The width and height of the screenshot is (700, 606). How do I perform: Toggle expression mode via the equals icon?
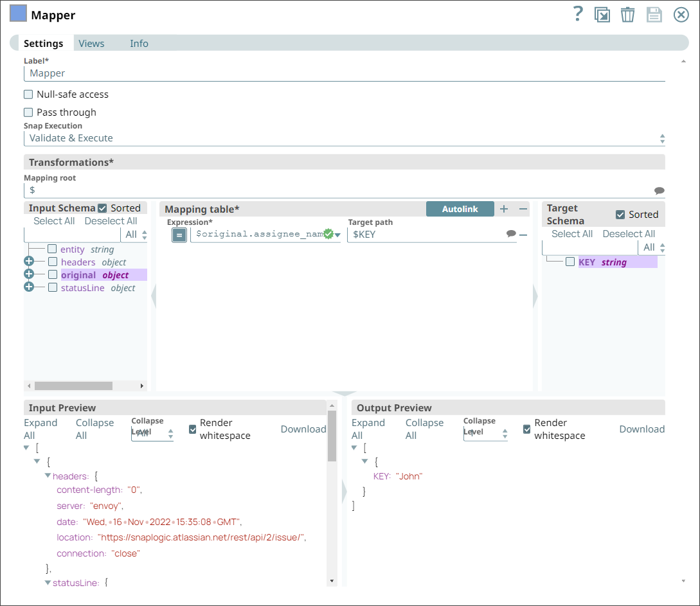pos(179,235)
